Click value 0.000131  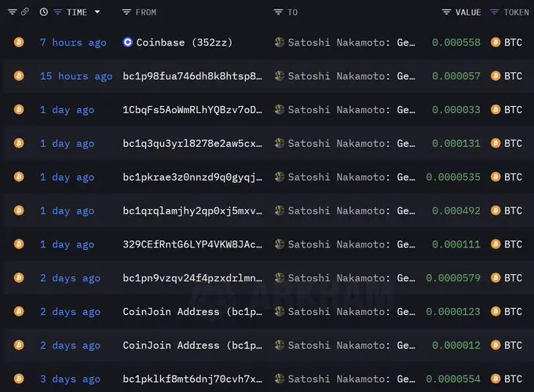coord(456,144)
